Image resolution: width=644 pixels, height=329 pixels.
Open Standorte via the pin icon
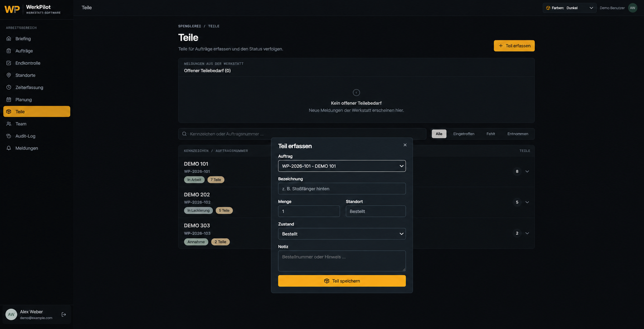9,75
